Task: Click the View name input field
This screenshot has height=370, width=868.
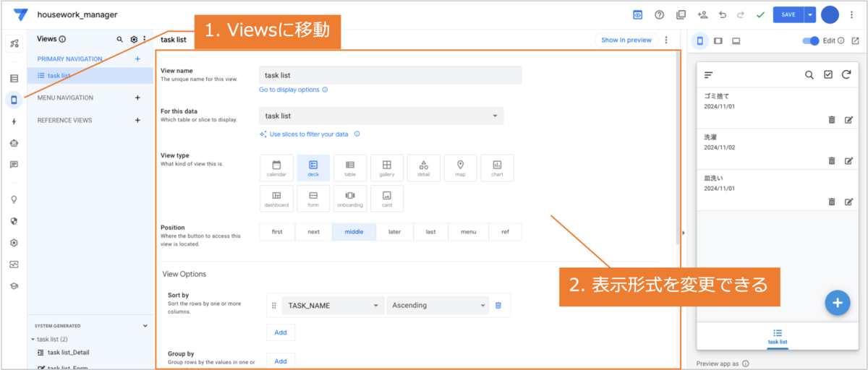Action: click(x=390, y=75)
